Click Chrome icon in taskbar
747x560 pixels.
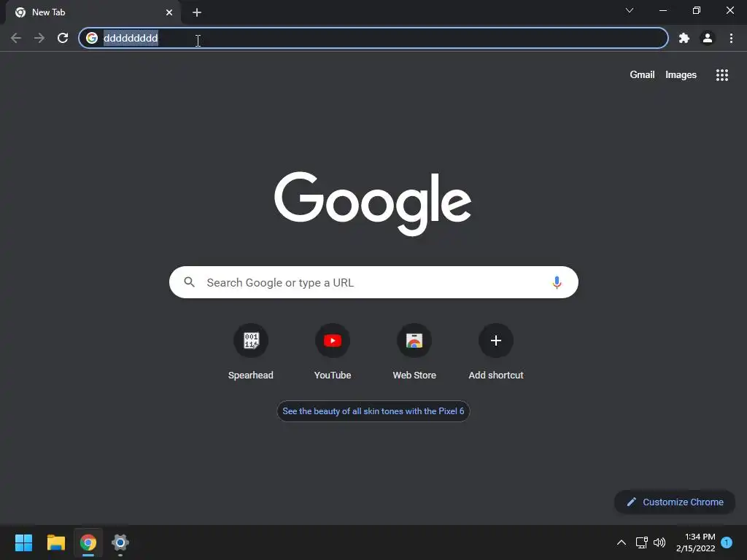(88, 542)
